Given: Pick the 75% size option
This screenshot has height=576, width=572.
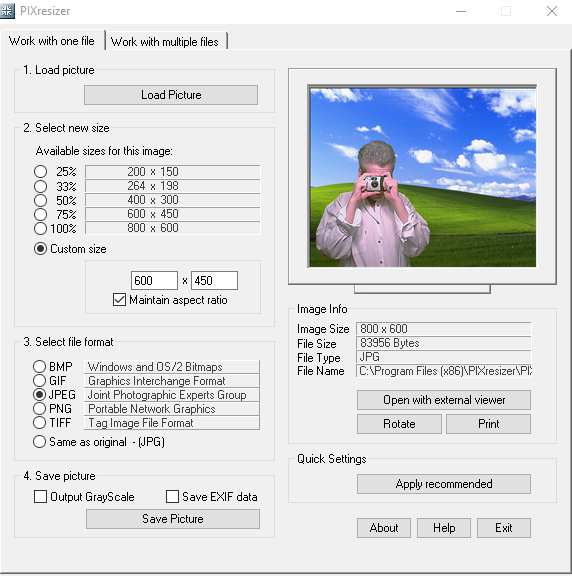Looking at the screenshot, I should pyautogui.click(x=40, y=214).
